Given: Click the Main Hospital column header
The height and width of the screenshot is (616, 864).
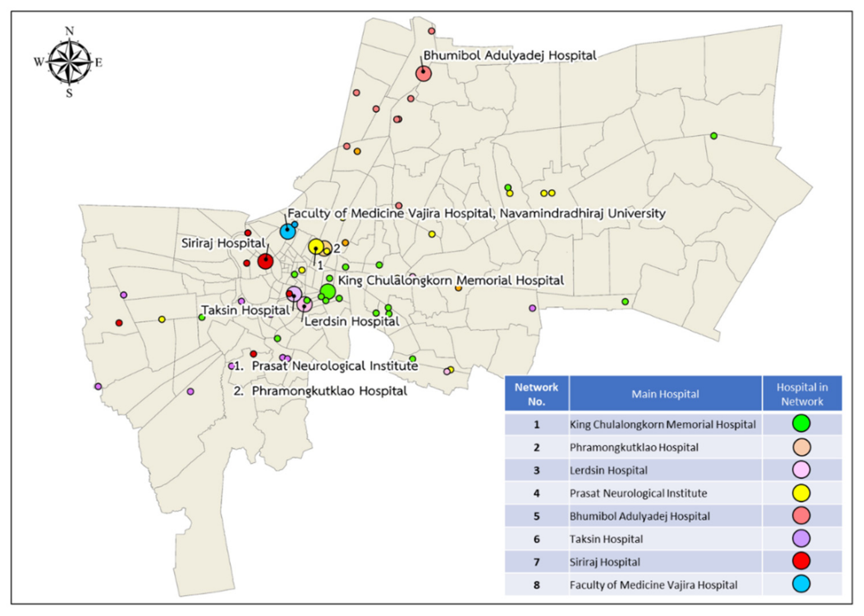Looking at the screenshot, I should 665,394.
